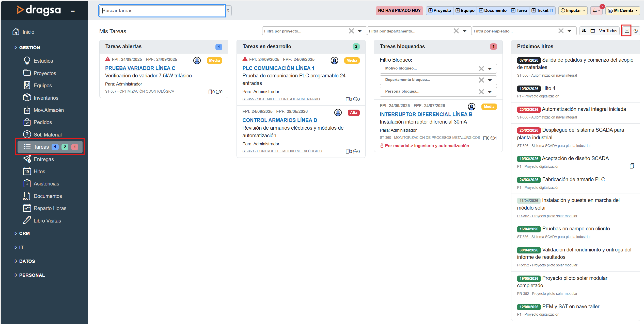Click the hamburger menu icon beside logo

(x=73, y=10)
